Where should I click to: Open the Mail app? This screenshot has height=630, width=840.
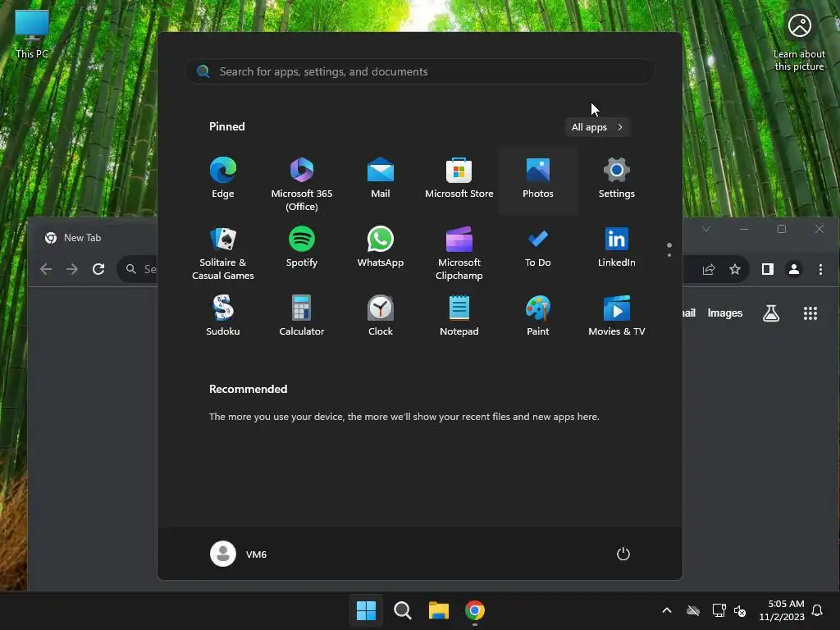click(381, 179)
